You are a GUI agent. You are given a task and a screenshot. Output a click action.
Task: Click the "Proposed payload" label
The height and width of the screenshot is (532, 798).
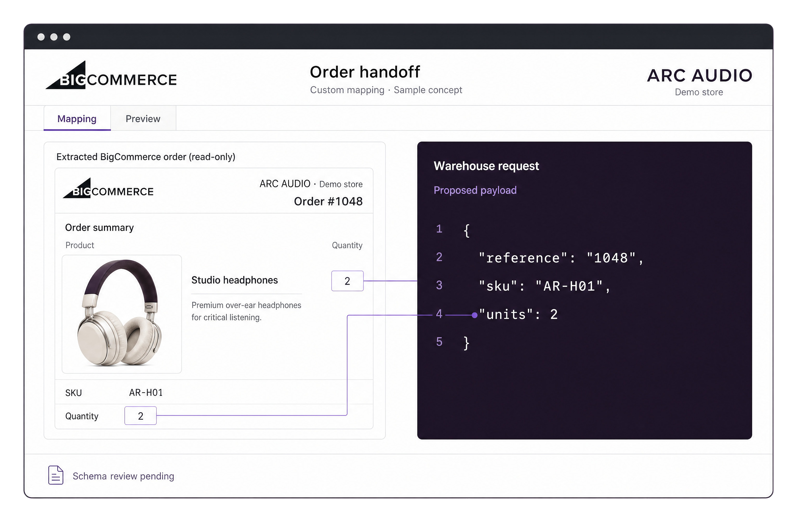click(x=475, y=190)
